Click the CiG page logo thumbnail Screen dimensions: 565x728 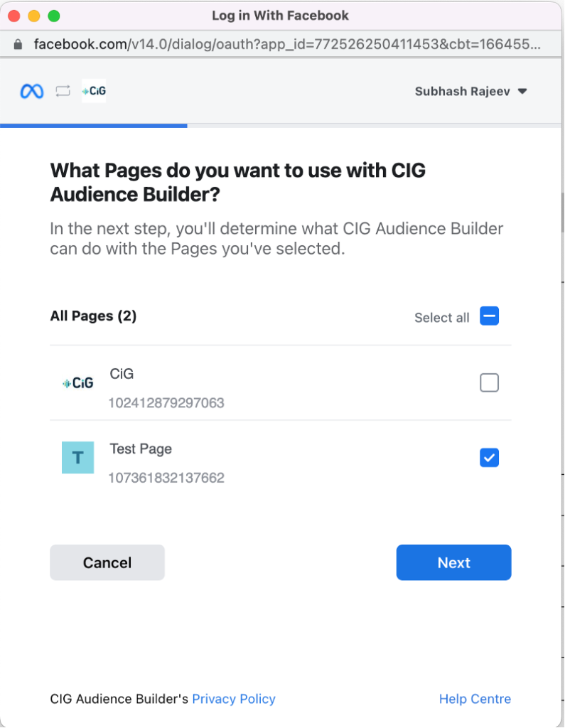tap(78, 383)
